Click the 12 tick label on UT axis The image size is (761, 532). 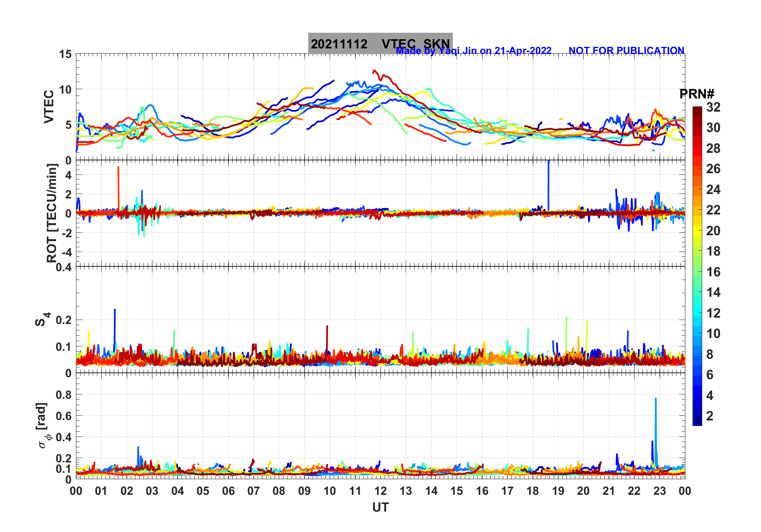pyautogui.click(x=380, y=491)
